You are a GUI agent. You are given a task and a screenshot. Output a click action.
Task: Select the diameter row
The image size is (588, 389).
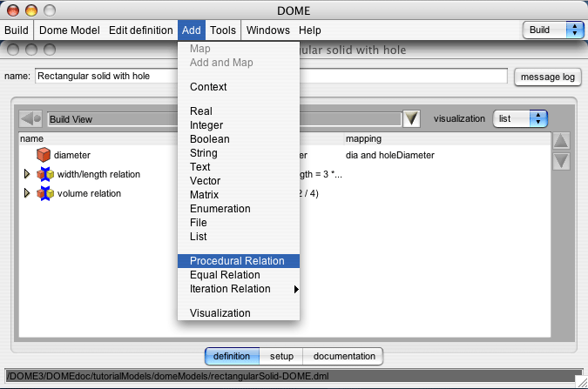pyautogui.click(x=285, y=155)
